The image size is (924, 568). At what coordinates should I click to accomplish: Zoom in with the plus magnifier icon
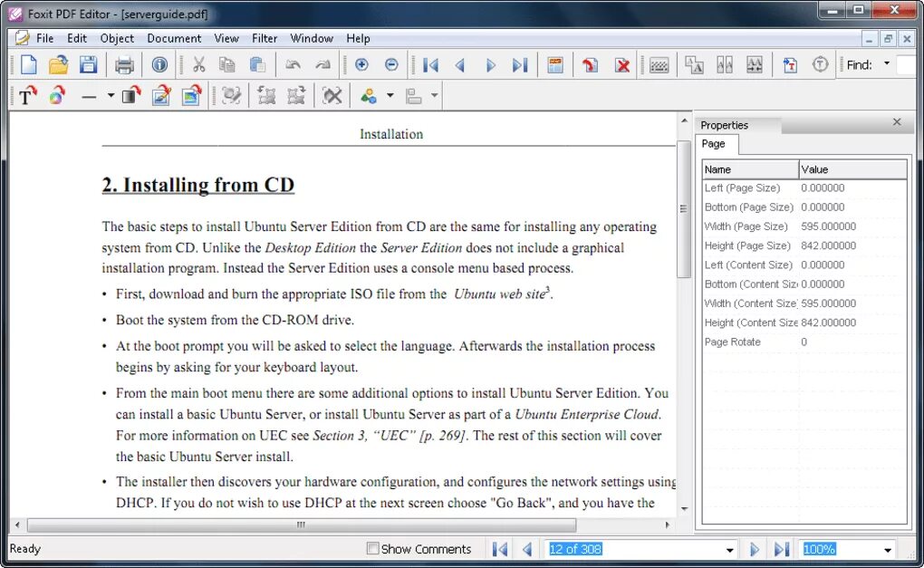click(361, 64)
